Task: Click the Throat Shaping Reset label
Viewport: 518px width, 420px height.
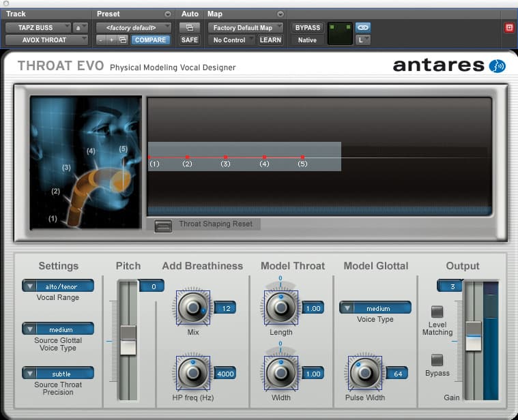Action: (216, 224)
